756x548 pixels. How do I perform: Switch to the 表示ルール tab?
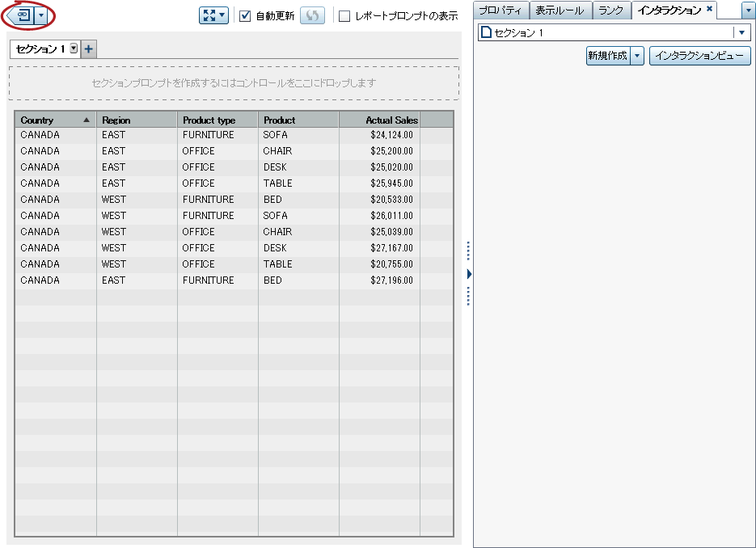click(x=561, y=11)
